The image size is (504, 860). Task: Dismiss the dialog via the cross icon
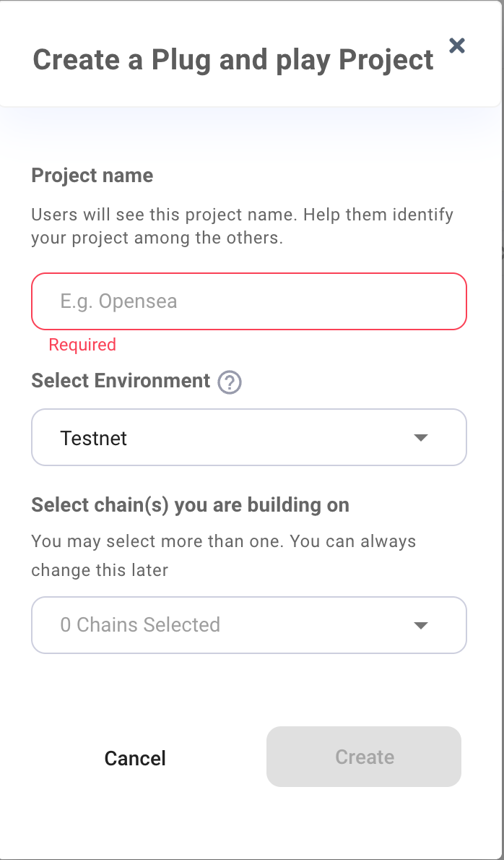pos(456,46)
